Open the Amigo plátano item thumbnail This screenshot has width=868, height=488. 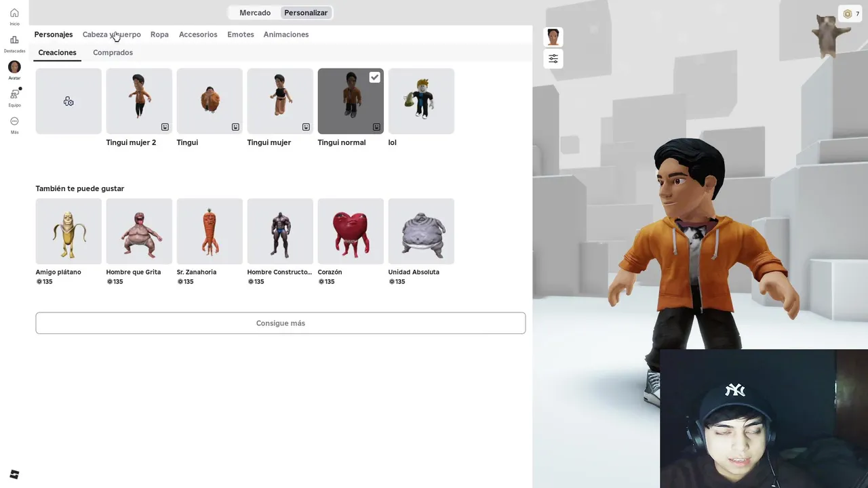(68, 231)
